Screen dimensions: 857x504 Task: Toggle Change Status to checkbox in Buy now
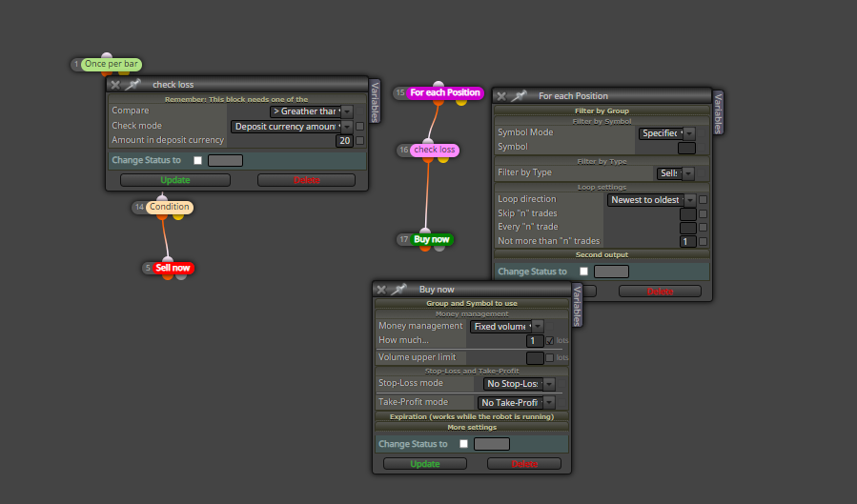click(x=463, y=444)
